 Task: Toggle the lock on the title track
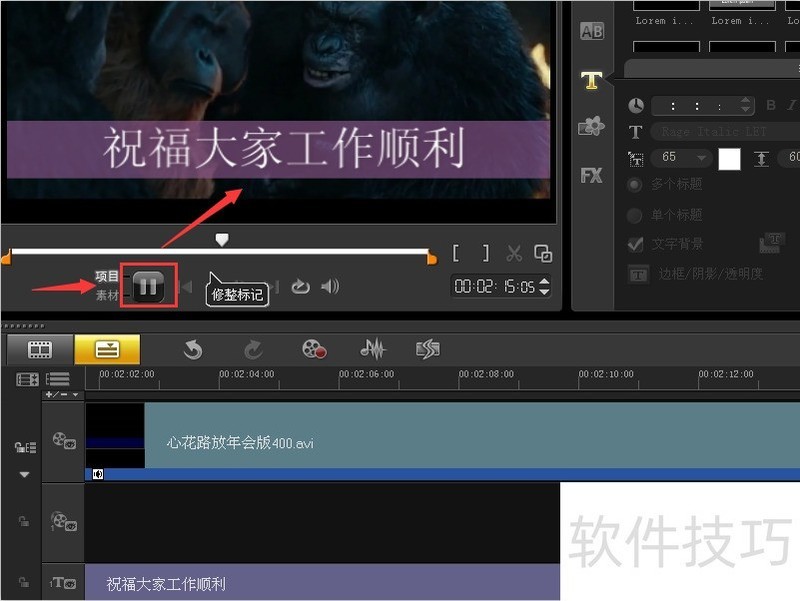pos(24,582)
